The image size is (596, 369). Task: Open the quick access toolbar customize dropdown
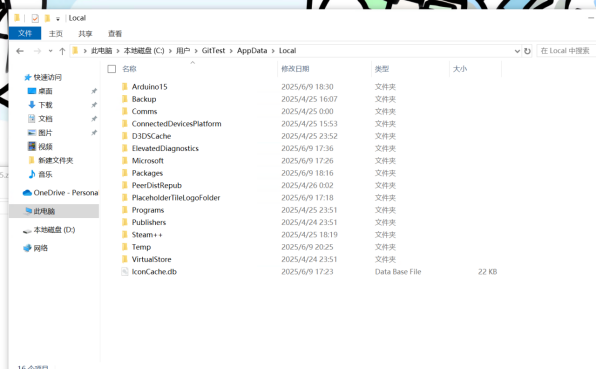pos(58,18)
